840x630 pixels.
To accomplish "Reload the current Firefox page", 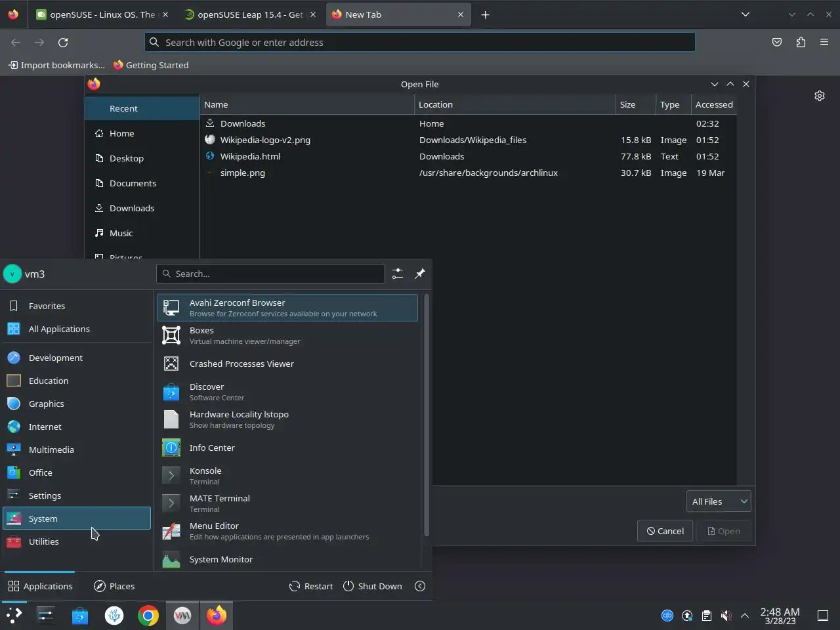I will tap(63, 42).
